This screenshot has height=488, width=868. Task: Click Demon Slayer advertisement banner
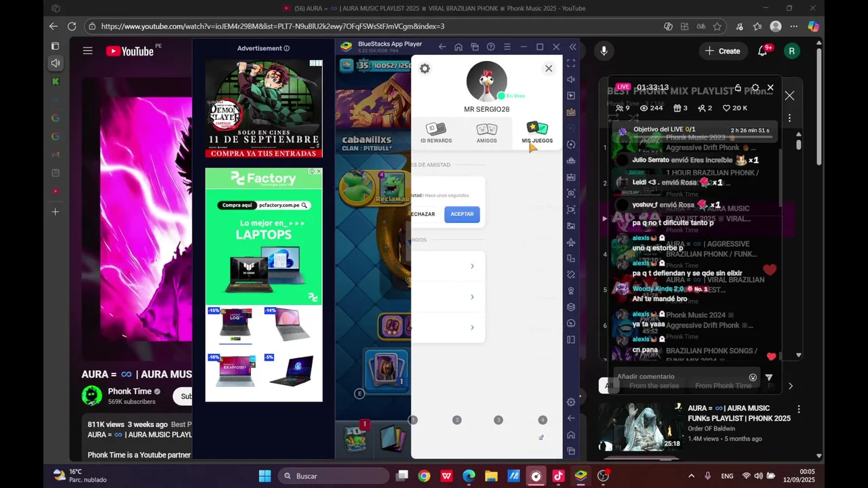point(264,109)
